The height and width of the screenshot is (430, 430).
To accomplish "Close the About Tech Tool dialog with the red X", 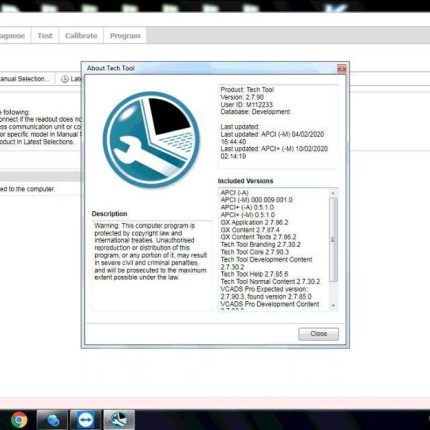I will pos(341,69).
